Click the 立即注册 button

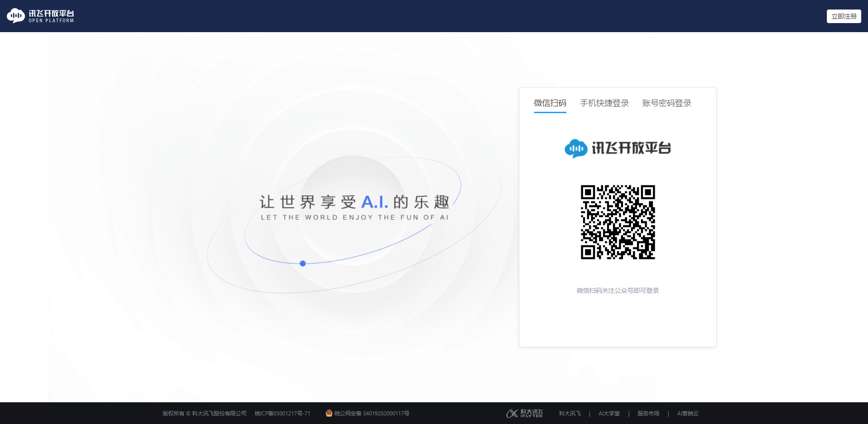844,15
